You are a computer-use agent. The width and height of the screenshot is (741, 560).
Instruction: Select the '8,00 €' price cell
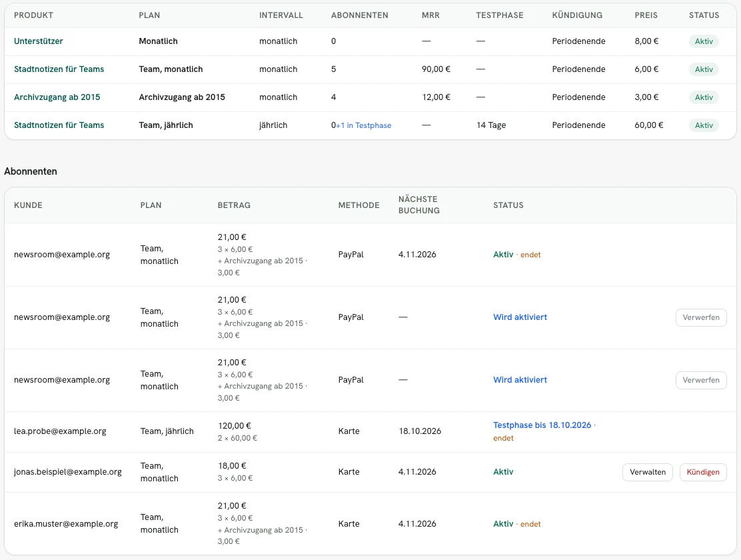(646, 41)
